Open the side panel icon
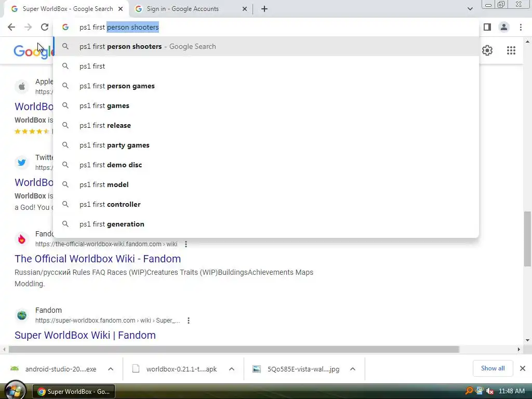 tap(487, 27)
